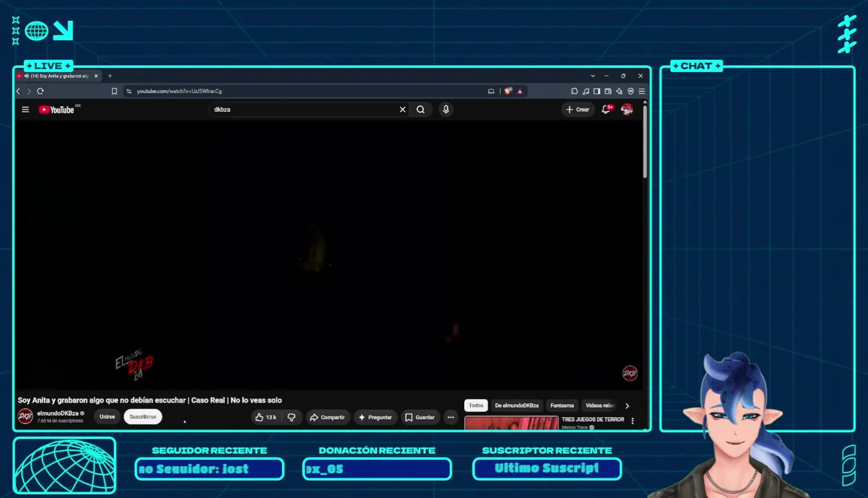Image resolution: width=868 pixels, height=498 pixels.
Task: Click the dark video player area
Action: 329,255
